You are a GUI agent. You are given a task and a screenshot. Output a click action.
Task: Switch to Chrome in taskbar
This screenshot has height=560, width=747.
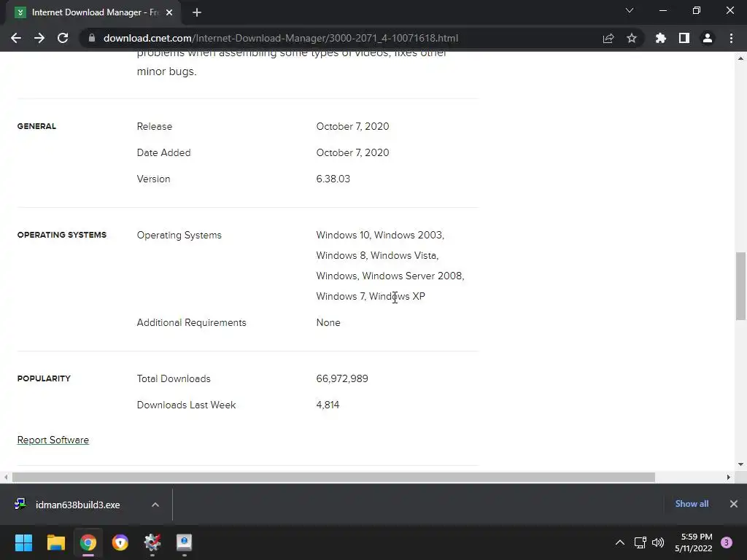pos(88,542)
